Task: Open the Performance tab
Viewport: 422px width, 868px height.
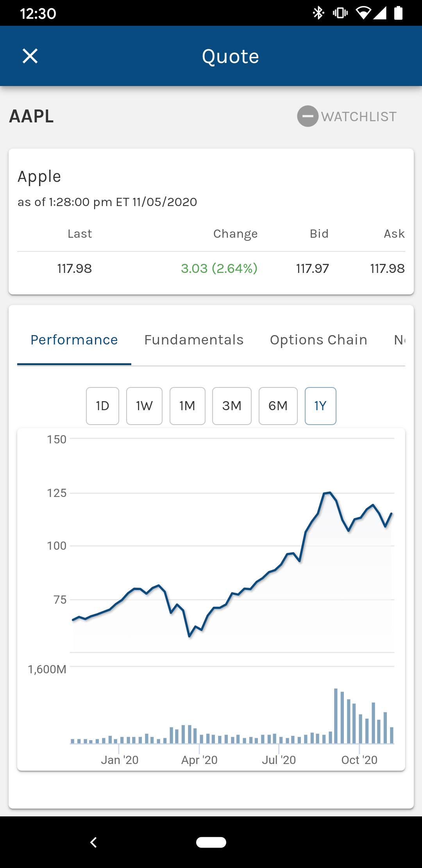Action: coord(74,340)
